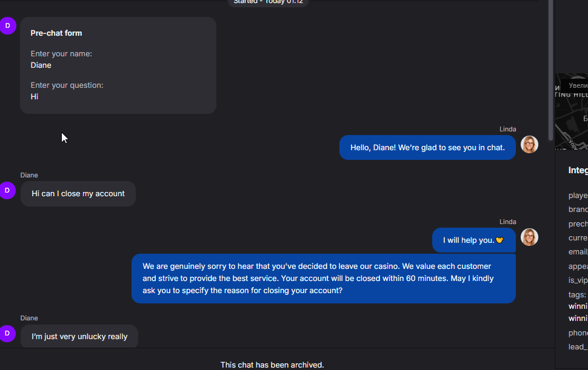Click the 'Hi can I close my account' bubble

(78, 194)
